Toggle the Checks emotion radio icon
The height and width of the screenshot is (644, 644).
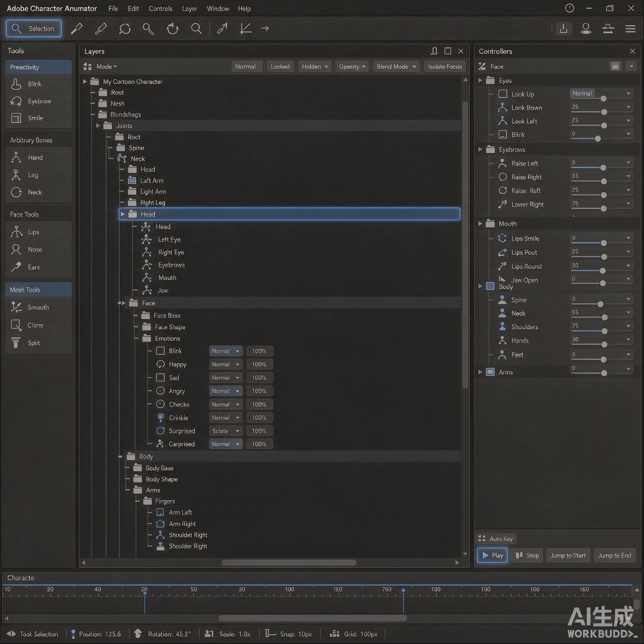pos(160,404)
